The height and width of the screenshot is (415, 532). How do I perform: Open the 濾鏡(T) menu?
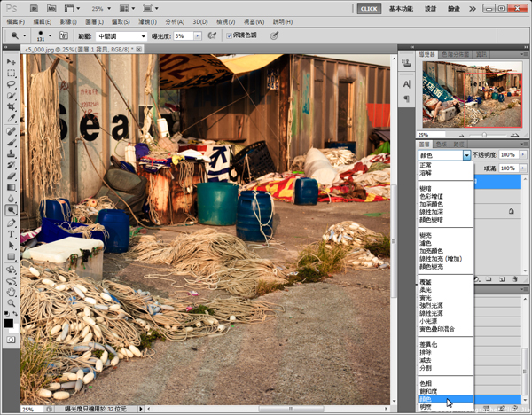pyautogui.click(x=147, y=21)
